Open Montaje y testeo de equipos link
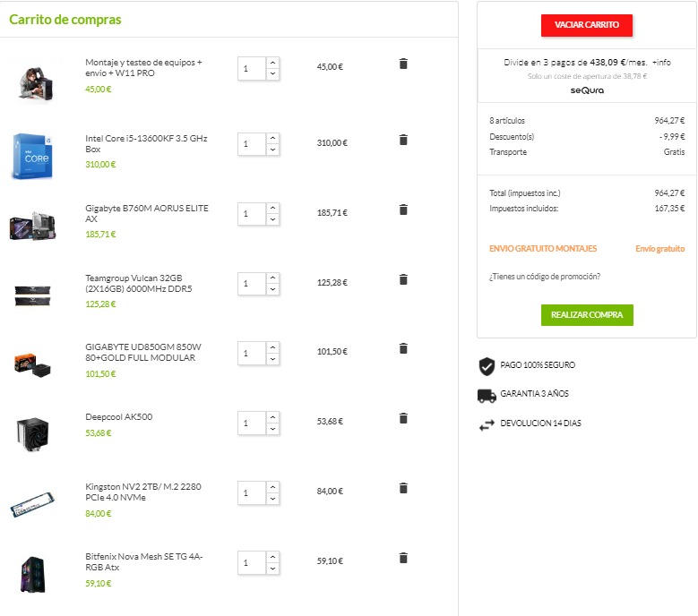Image resolution: width=698 pixels, height=616 pixels. point(143,68)
